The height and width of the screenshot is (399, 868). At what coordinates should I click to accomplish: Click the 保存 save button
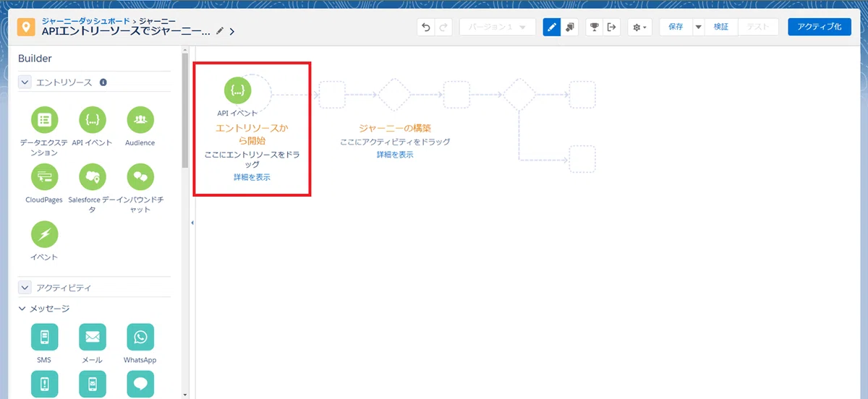pos(676,27)
